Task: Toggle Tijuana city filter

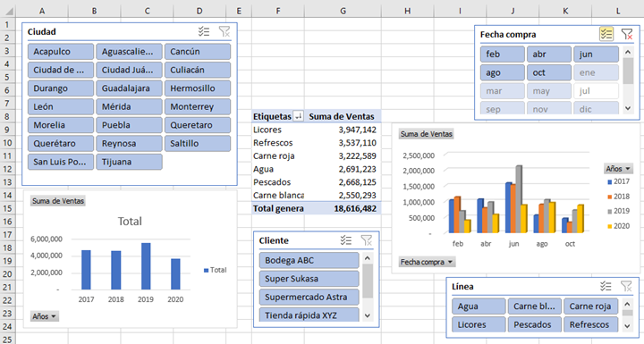Action: click(x=129, y=162)
